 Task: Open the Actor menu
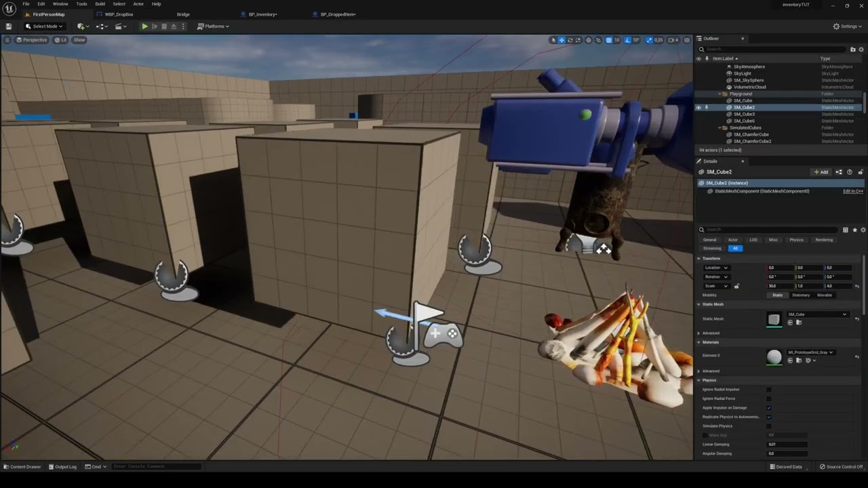coord(138,4)
